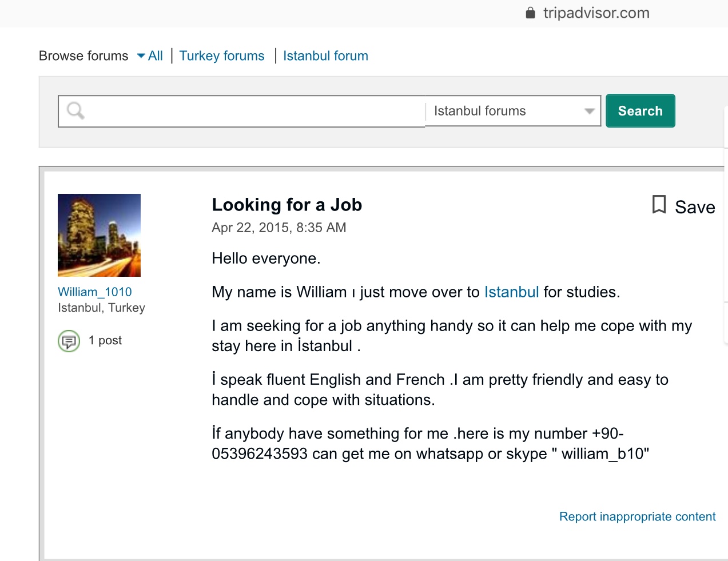Click the green post count speech-bubble icon
This screenshot has height=561, width=728.
[69, 341]
